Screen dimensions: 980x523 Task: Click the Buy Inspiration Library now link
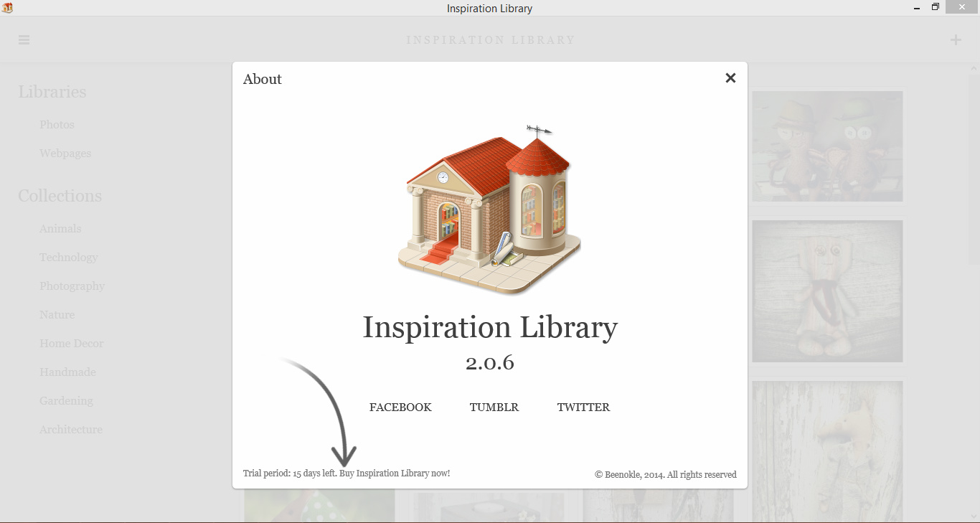pyautogui.click(x=395, y=473)
